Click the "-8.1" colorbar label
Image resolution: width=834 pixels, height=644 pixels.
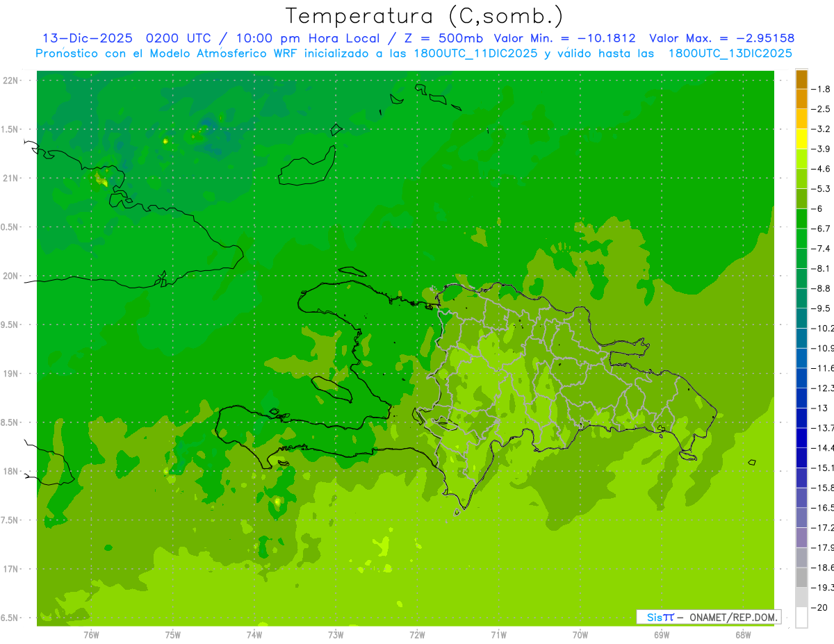tap(820, 268)
